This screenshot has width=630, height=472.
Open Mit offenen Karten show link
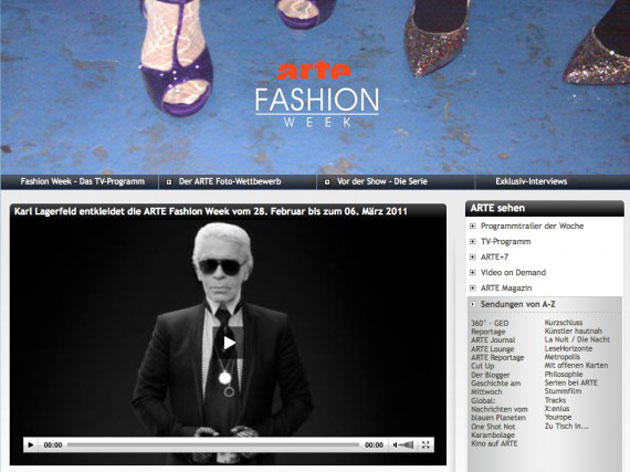(576, 366)
